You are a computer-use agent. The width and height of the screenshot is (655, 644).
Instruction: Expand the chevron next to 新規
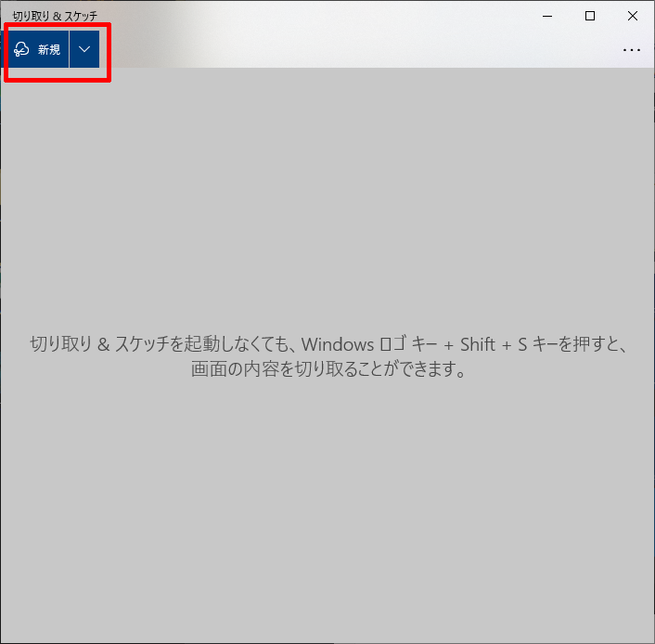pos(84,49)
